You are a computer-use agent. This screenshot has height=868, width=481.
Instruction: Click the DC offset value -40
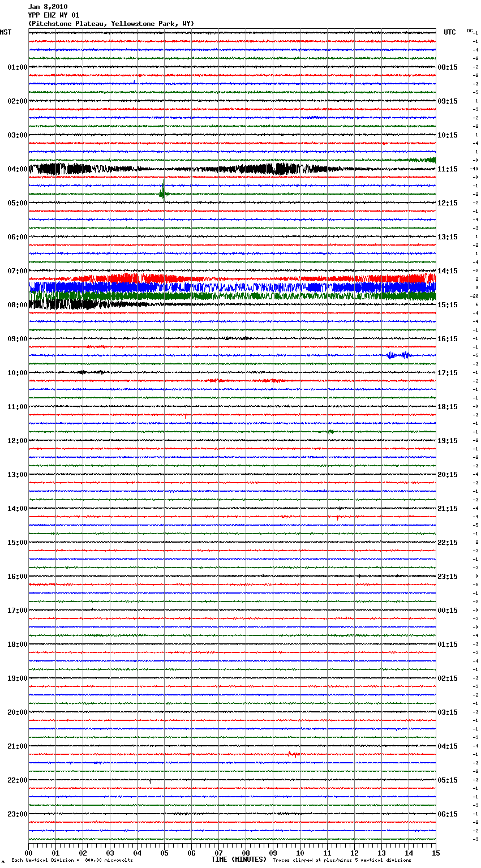click(x=474, y=169)
